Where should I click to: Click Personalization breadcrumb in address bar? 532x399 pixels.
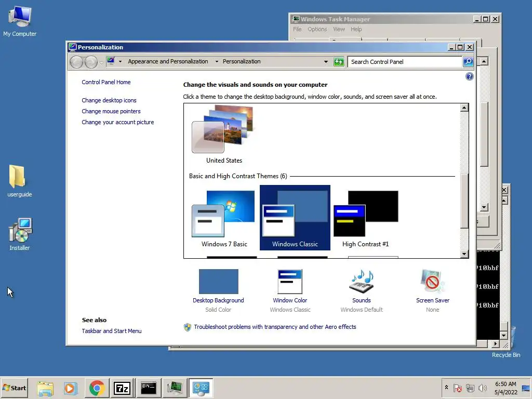pos(242,61)
